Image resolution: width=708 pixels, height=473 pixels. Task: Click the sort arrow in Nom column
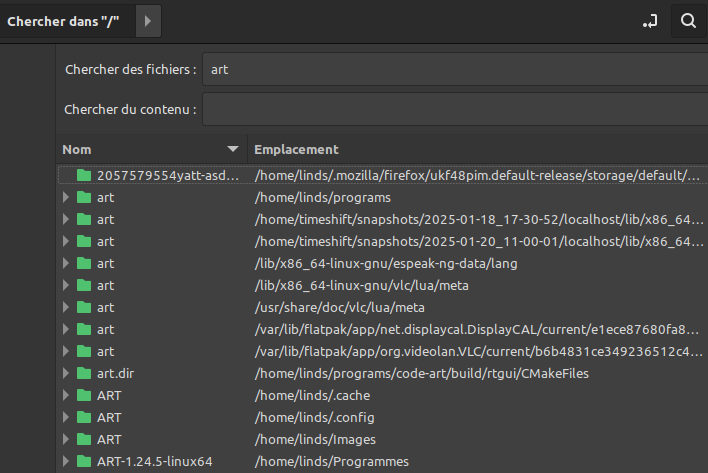233,149
